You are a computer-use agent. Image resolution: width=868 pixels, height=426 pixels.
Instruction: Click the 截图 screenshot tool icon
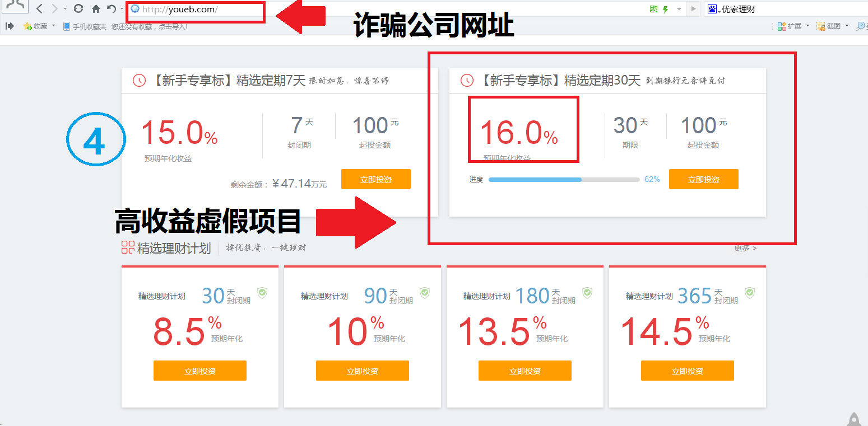point(828,26)
